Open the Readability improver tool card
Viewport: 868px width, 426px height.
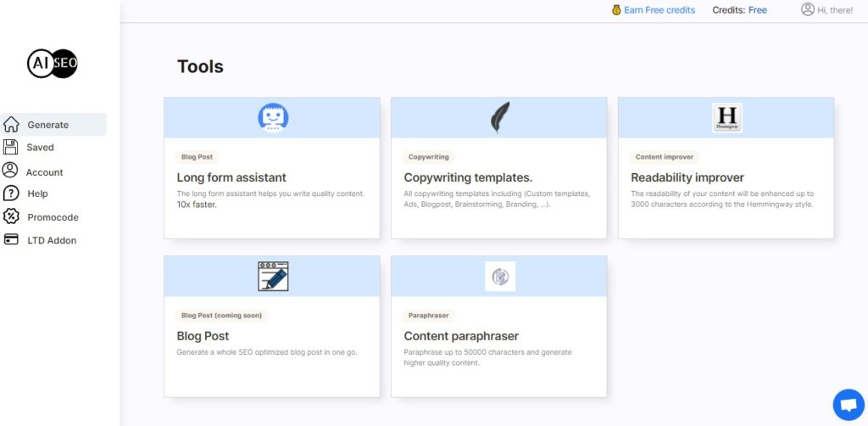tap(726, 168)
